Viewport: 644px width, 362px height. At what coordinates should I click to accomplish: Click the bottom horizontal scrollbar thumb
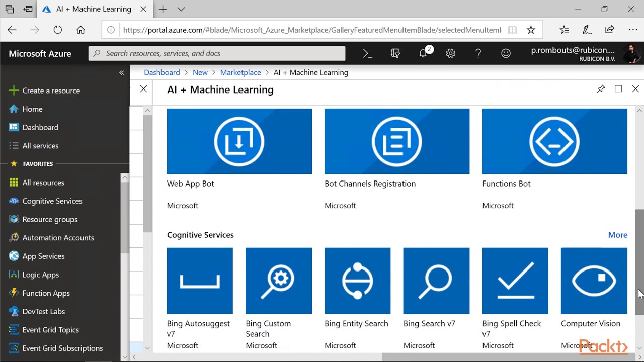(508, 357)
